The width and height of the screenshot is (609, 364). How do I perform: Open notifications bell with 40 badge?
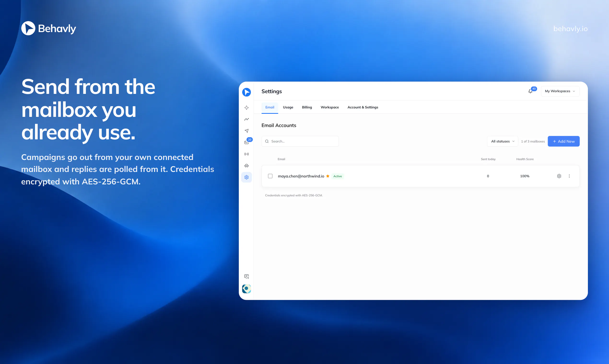[530, 91]
